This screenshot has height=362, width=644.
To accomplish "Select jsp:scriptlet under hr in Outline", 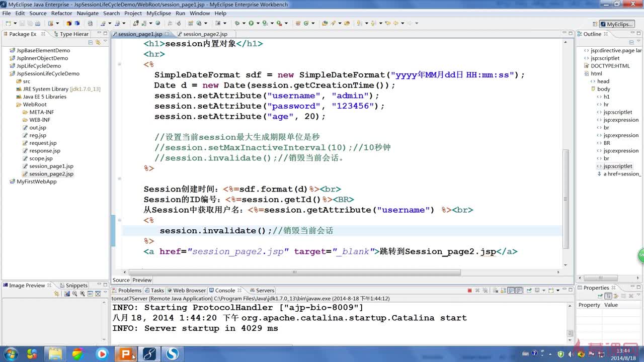I will pos(617,112).
